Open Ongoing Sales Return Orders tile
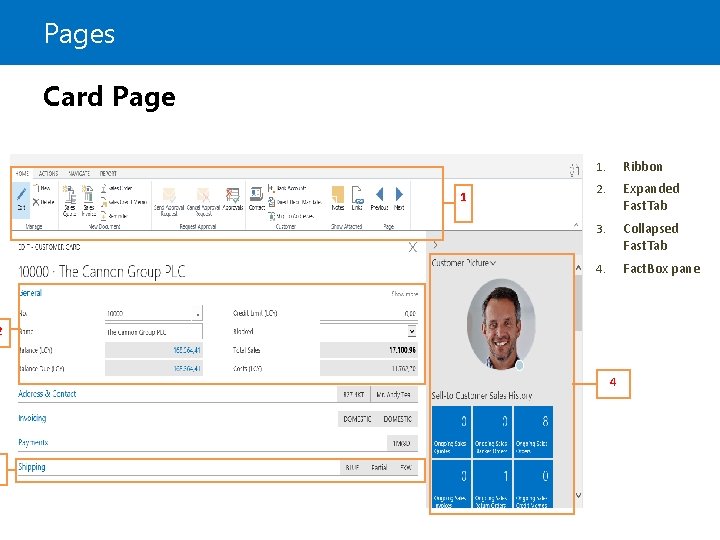Viewport: 720px width, 540px height. (x=492, y=484)
